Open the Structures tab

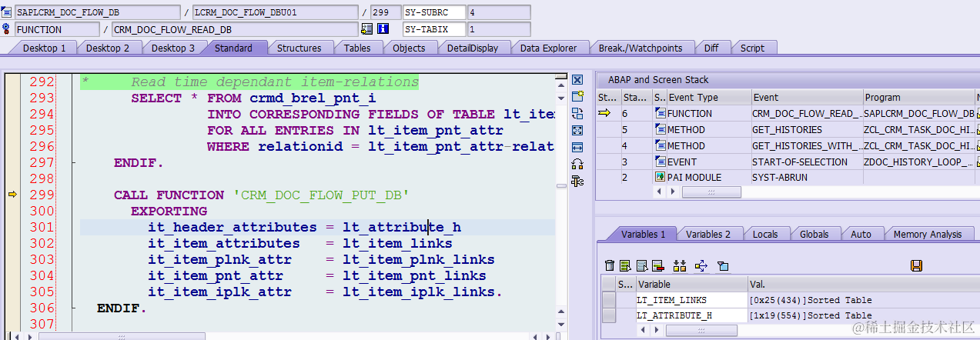coord(299,48)
